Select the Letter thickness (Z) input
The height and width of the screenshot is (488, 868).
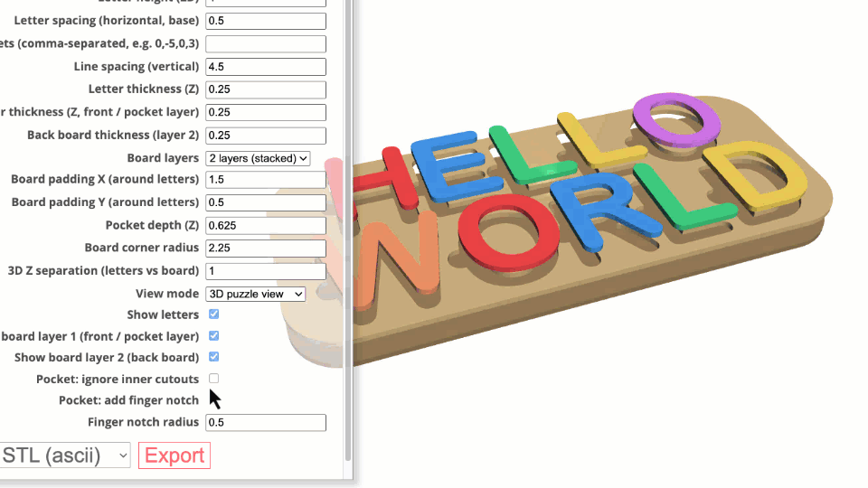(x=266, y=89)
